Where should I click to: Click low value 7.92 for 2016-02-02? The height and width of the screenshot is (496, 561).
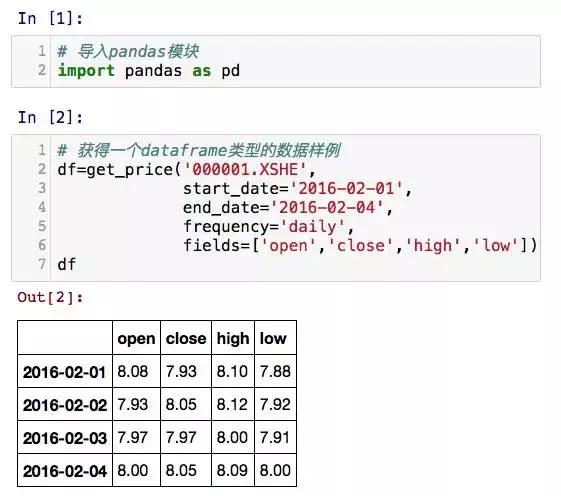coord(275,404)
